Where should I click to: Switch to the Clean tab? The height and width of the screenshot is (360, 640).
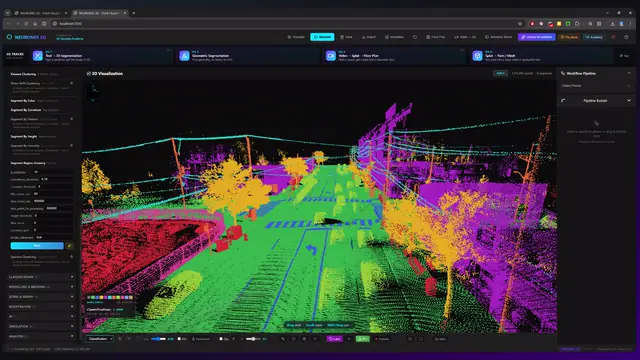[x=347, y=37]
